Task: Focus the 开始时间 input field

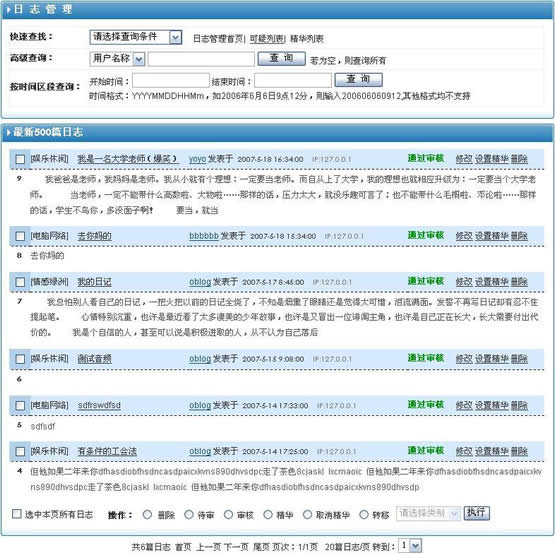Action: 171,80
